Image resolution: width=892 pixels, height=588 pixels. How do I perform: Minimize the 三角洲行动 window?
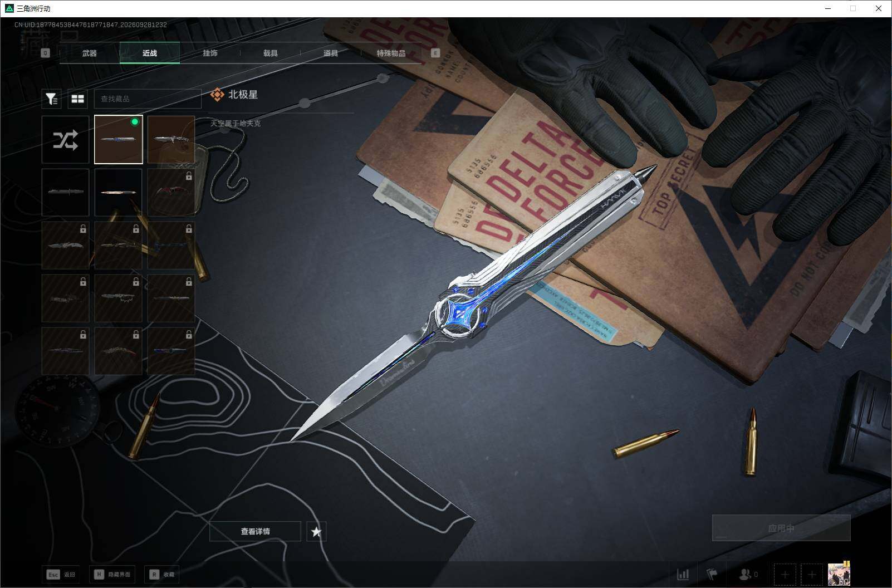click(x=828, y=8)
